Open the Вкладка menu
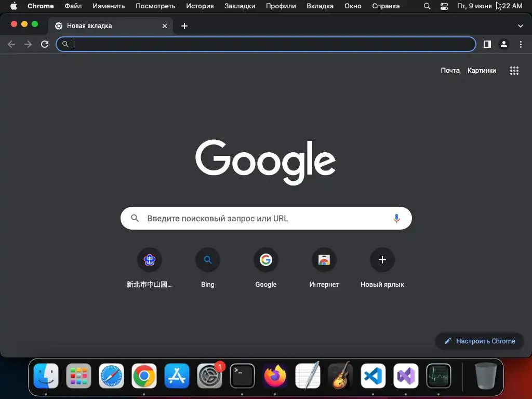The height and width of the screenshot is (399, 532). click(320, 6)
